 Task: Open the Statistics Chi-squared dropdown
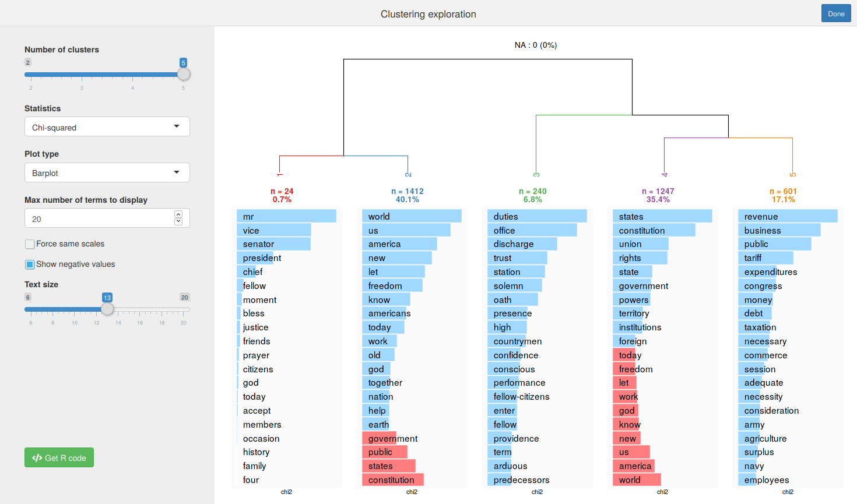[107, 127]
